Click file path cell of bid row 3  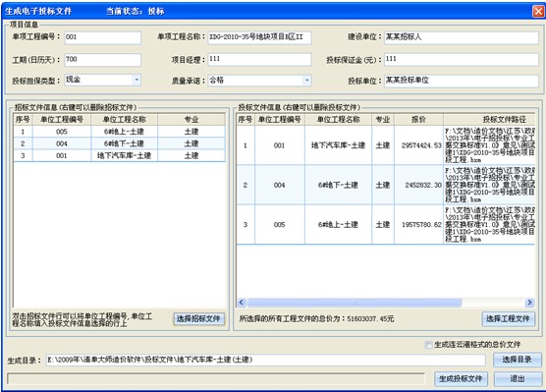(x=489, y=225)
